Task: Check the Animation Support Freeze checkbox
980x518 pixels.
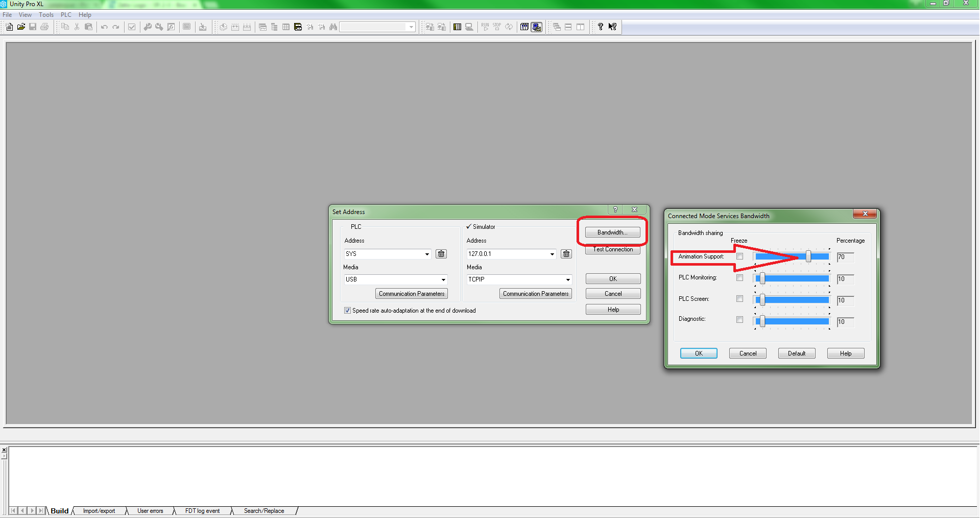Action: coord(740,256)
